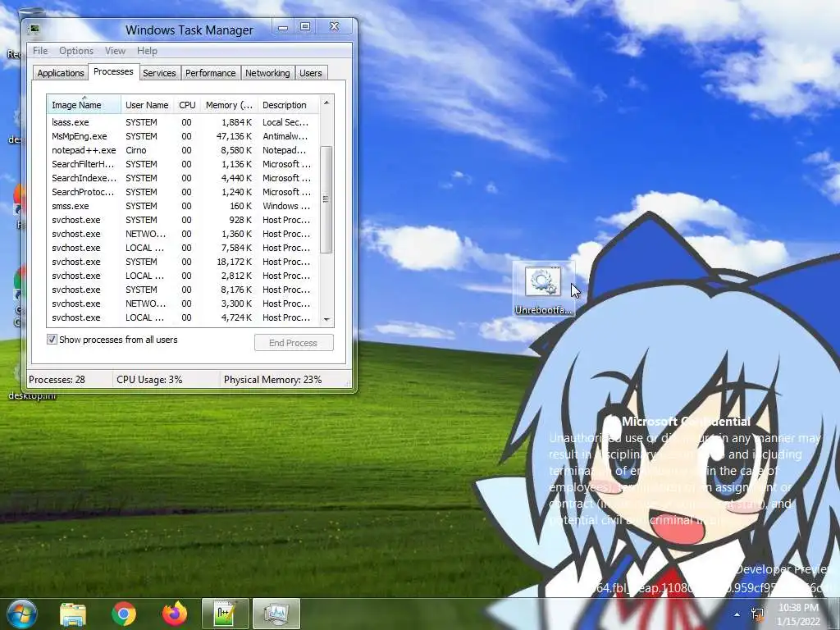The image size is (840, 630).
Task: Minimize the Task Manager window
Action: pos(283,27)
